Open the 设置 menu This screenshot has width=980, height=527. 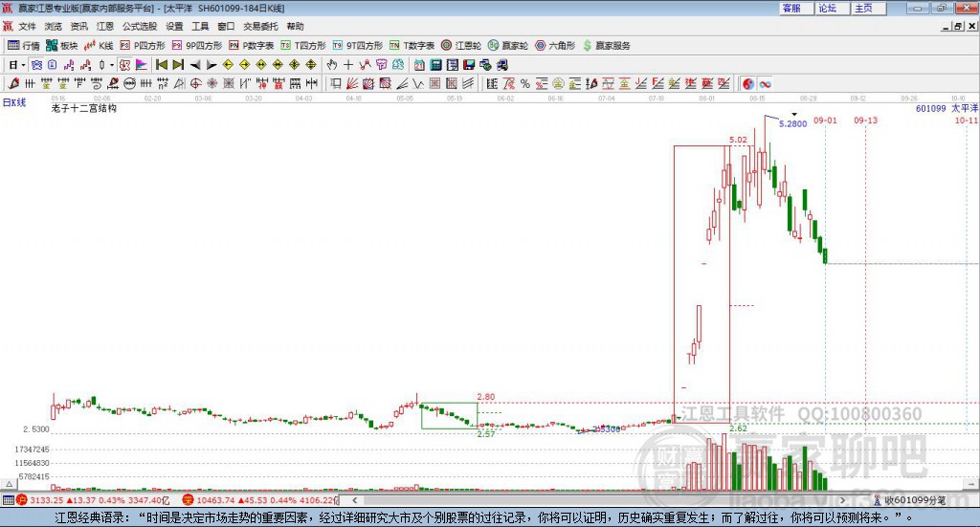click(174, 26)
